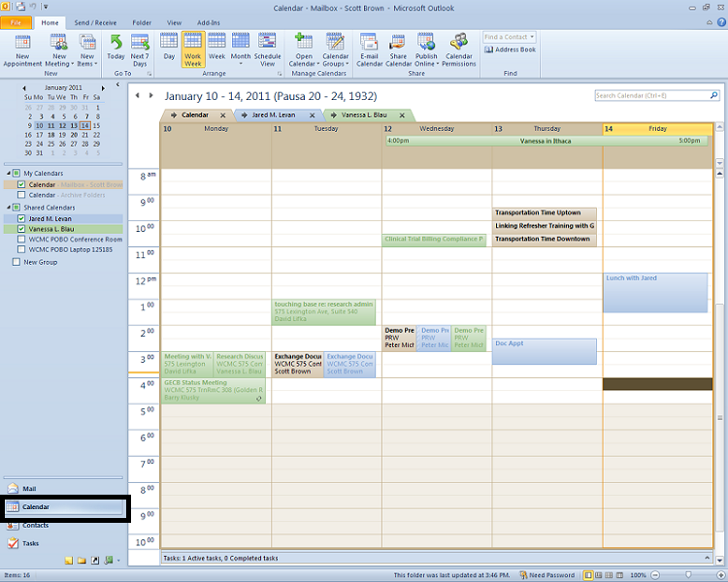Click the Share Calendar icon
This screenshot has height=582, width=728.
pos(398,48)
